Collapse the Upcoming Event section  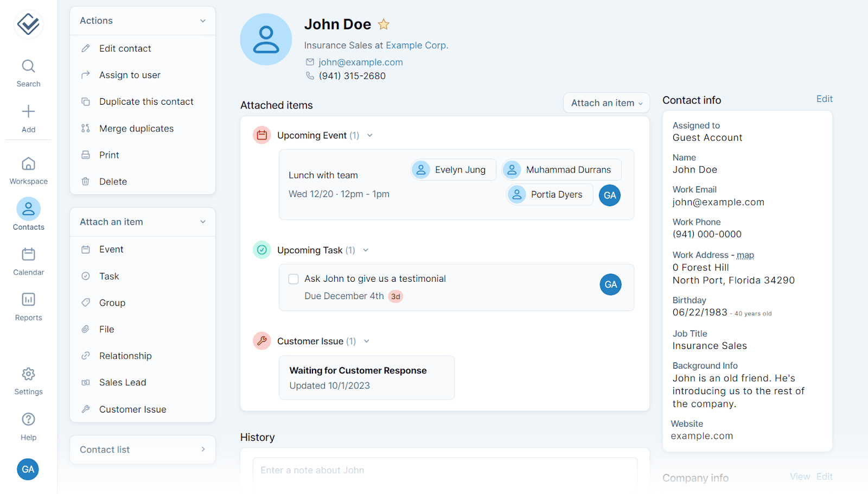[369, 135]
